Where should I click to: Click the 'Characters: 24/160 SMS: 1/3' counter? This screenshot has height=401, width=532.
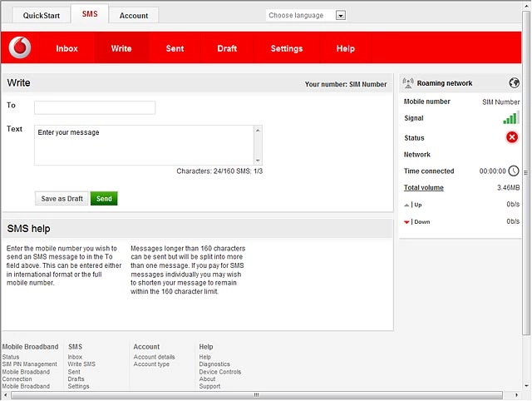click(x=219, y=171)
